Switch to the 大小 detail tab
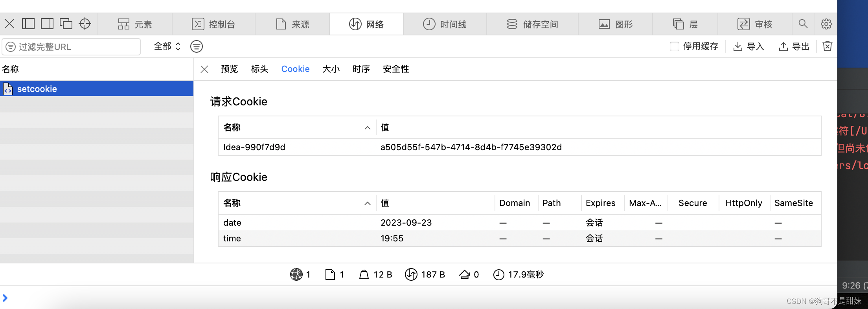This screenshot has width=868, height=309. [331, 69]
